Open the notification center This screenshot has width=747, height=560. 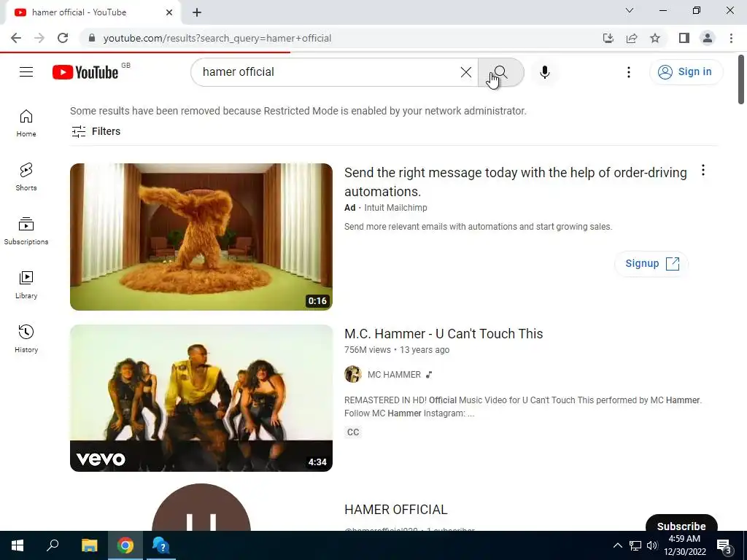click(x=724, y=545)
